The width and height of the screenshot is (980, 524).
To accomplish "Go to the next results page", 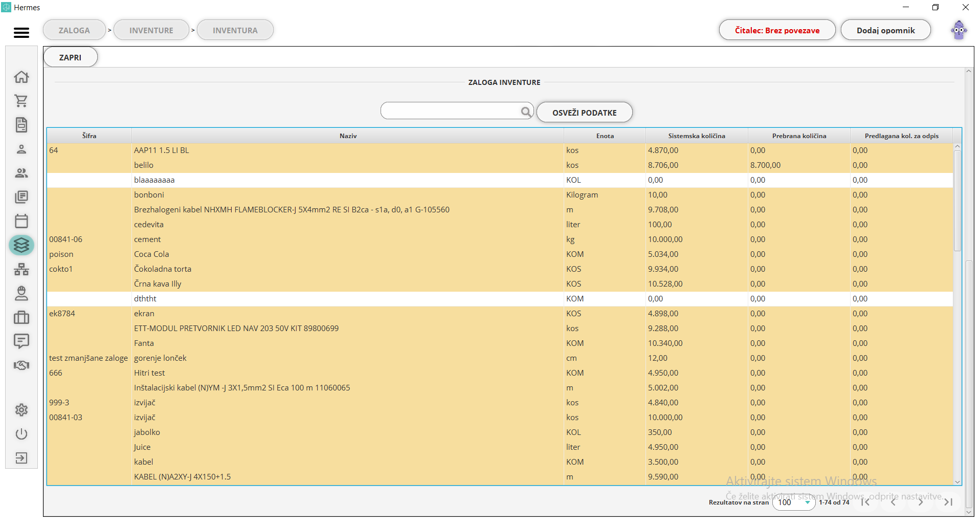I will 921,502.
